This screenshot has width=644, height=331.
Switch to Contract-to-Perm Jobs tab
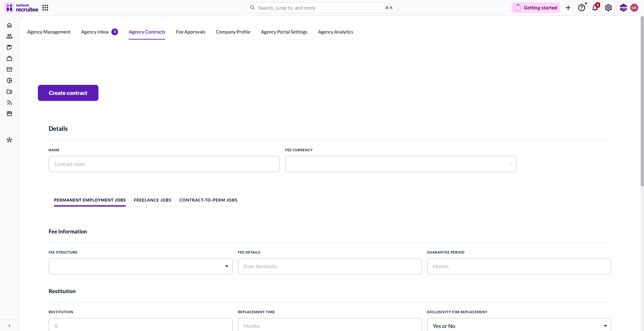[x=208, y=200]
